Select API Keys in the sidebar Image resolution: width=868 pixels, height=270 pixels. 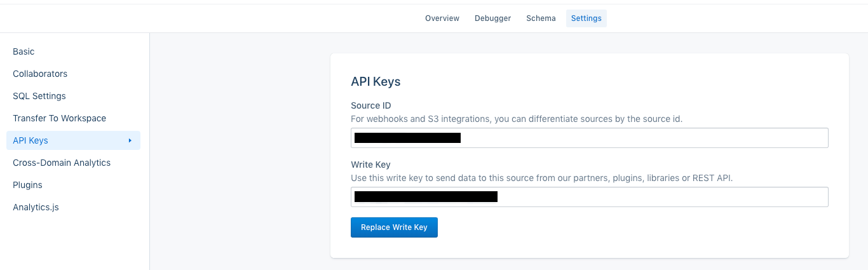(31, 140)
